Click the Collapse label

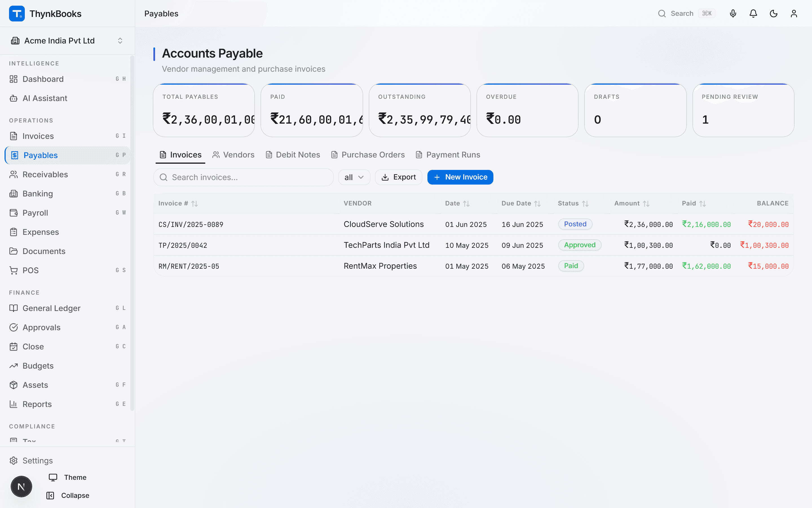coord(75,495)
